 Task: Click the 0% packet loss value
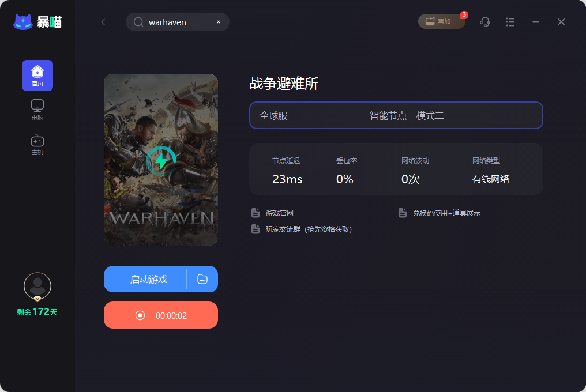click(344, 179)
